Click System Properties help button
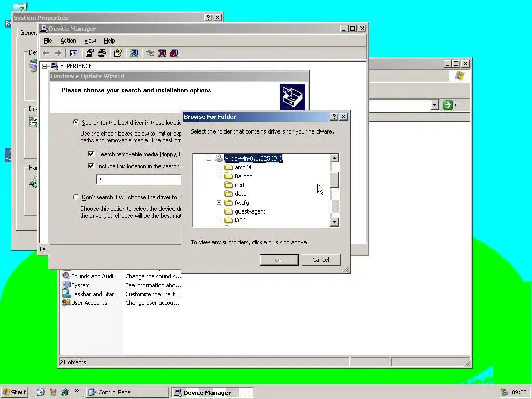 point(208,17)
